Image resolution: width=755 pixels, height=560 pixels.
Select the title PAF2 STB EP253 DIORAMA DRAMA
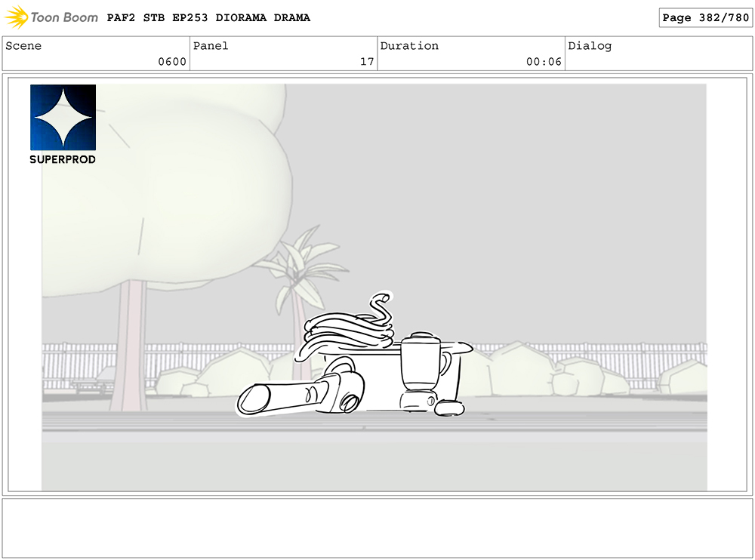[208, 18]
